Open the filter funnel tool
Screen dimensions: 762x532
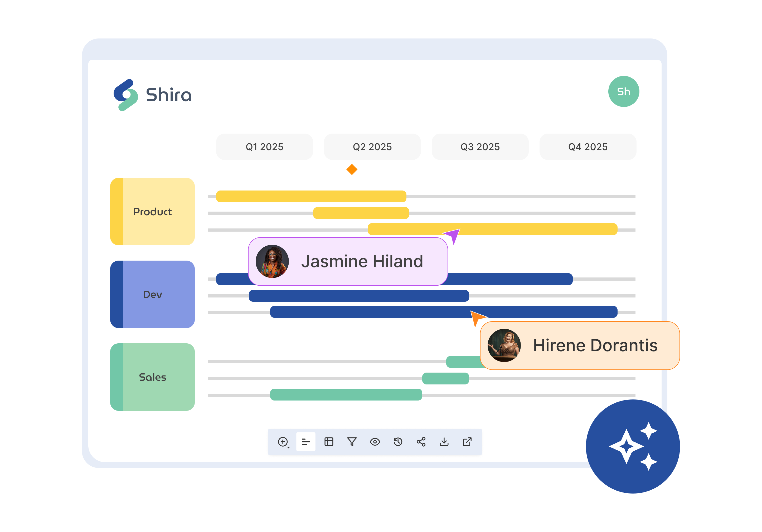tap(352, 442)
